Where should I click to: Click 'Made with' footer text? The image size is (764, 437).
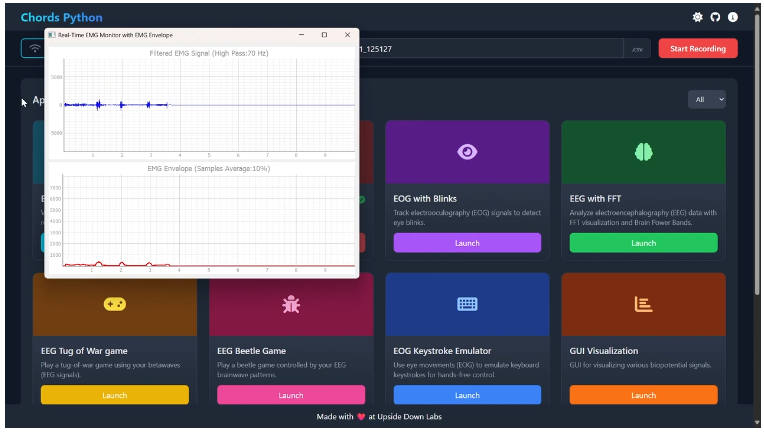coord(335,417)
